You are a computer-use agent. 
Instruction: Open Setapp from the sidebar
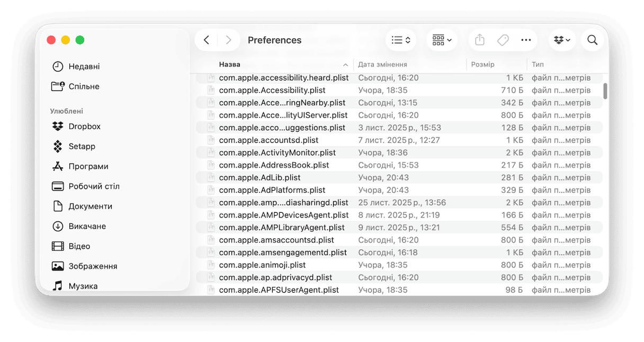tap(82, 146)
